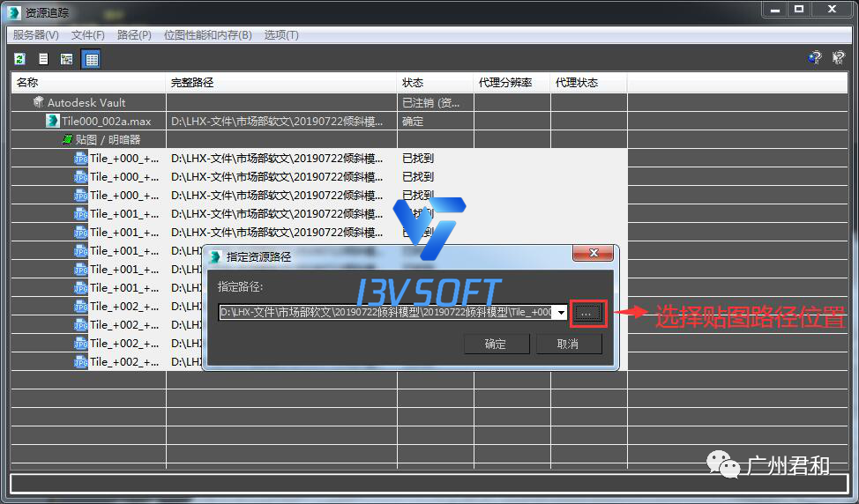Click the Tile000_002a.max file icon

coord(53,121)
